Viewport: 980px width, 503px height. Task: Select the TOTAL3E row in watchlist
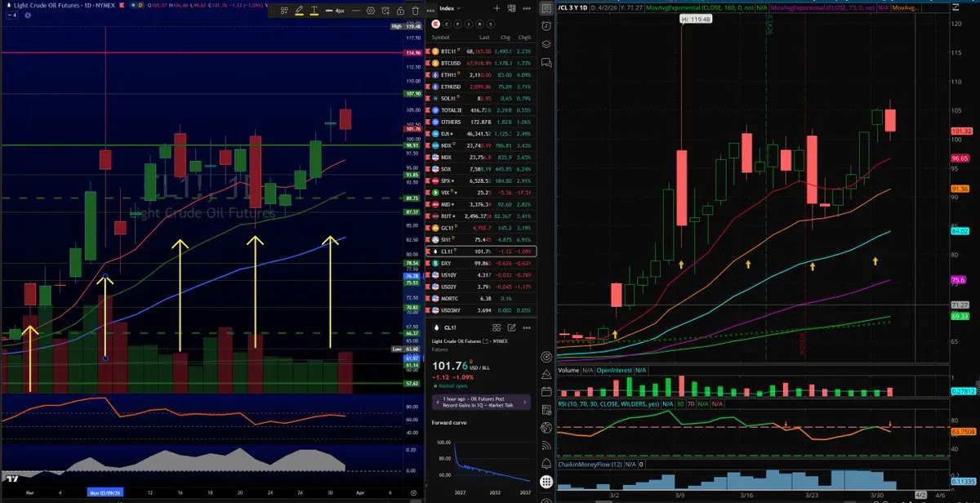481,109
